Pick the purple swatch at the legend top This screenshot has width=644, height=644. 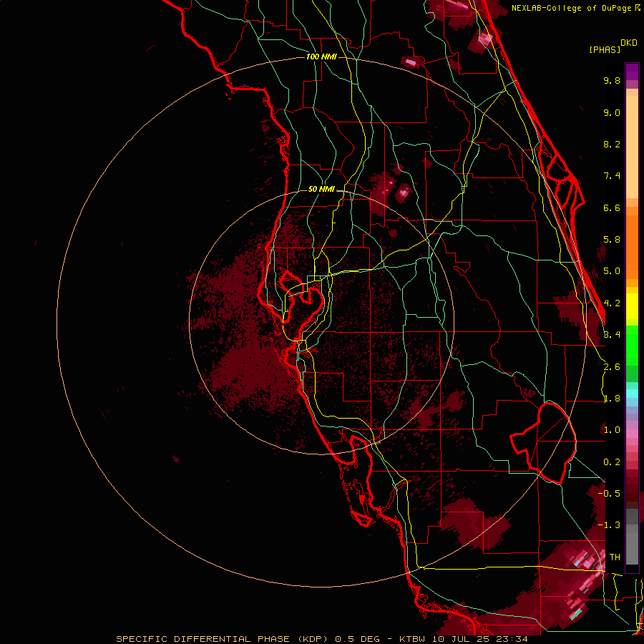point(632,72)
